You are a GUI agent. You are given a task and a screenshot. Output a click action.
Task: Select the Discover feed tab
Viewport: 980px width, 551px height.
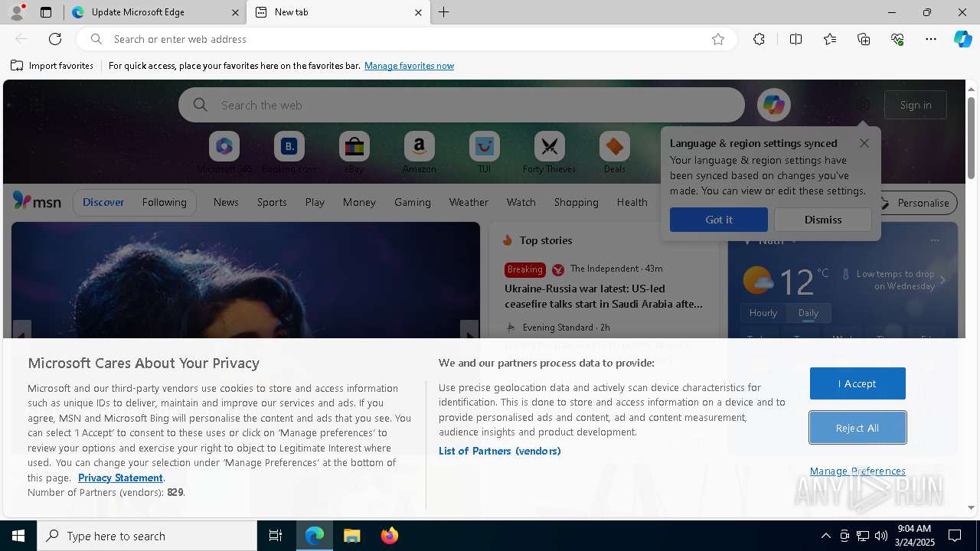[103, 202]
